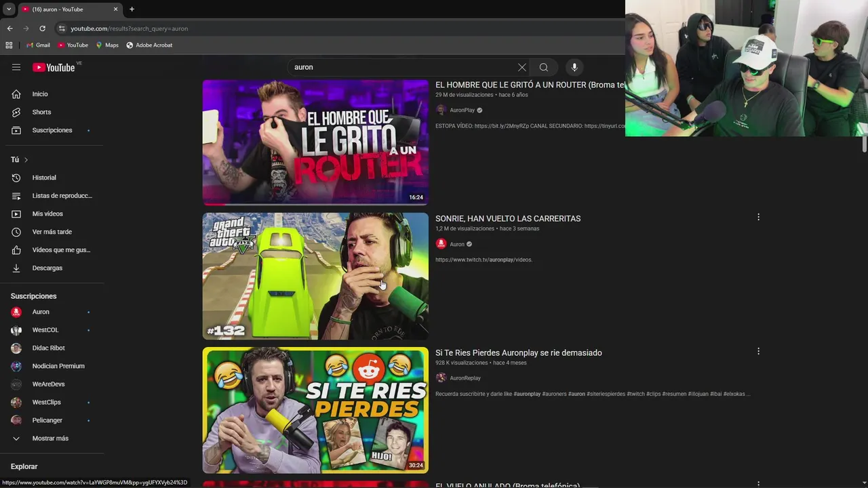
Task: Close the auron - YouTube tab
Action: point(115,9)
